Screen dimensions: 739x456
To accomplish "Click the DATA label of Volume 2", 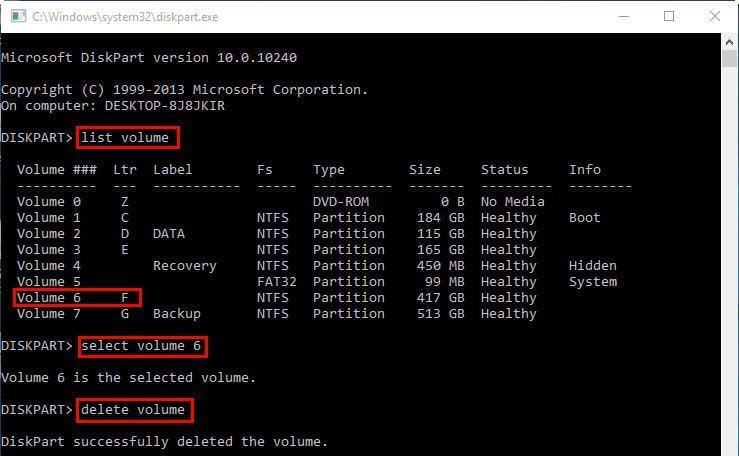I will [169, 233].
